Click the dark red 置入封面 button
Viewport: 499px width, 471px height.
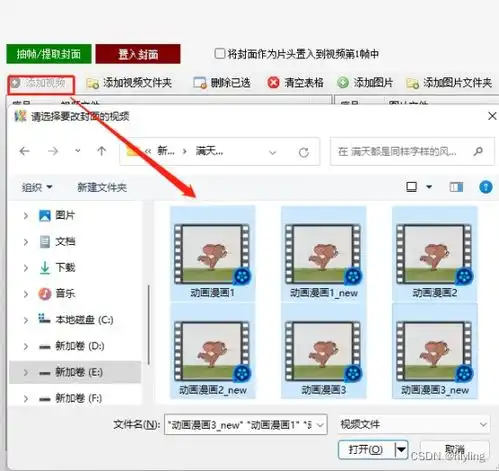coord(138,54)
